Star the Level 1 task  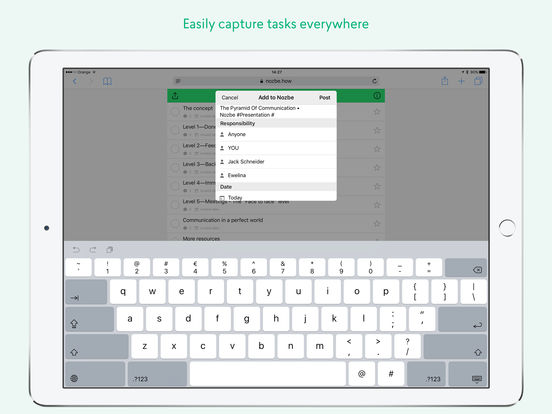[377, 131]
